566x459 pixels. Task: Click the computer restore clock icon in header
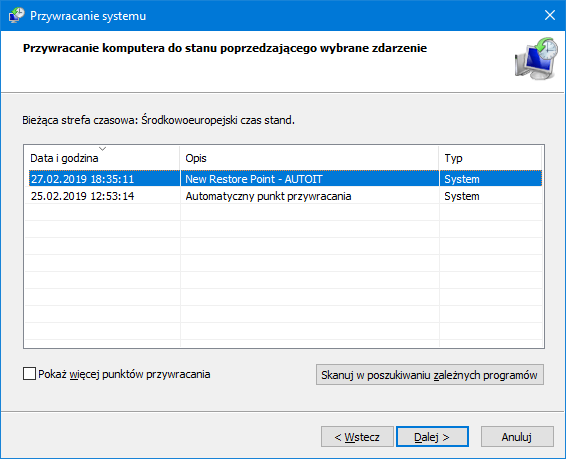(536, 58)
